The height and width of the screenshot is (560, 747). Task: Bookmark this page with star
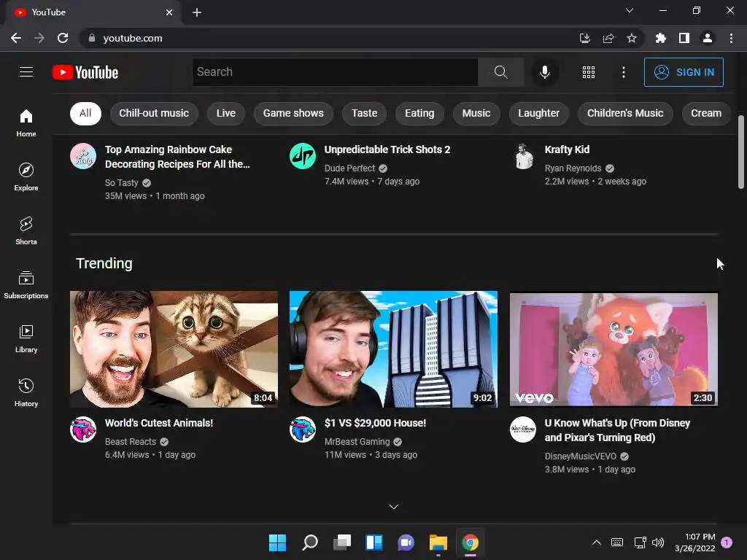(632, 38)
